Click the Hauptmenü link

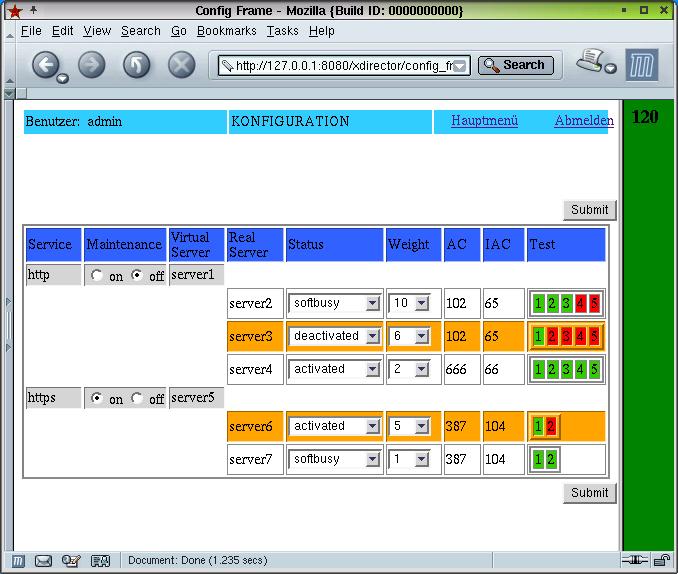click(484, 121)
